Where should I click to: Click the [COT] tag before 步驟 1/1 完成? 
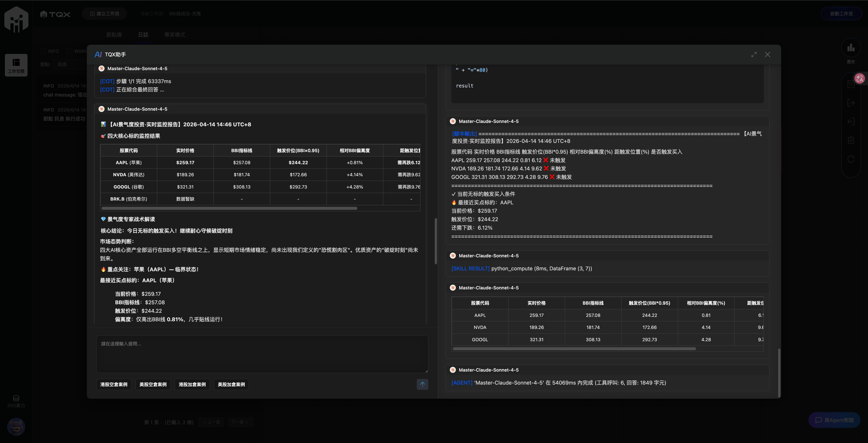coord(107,82)
